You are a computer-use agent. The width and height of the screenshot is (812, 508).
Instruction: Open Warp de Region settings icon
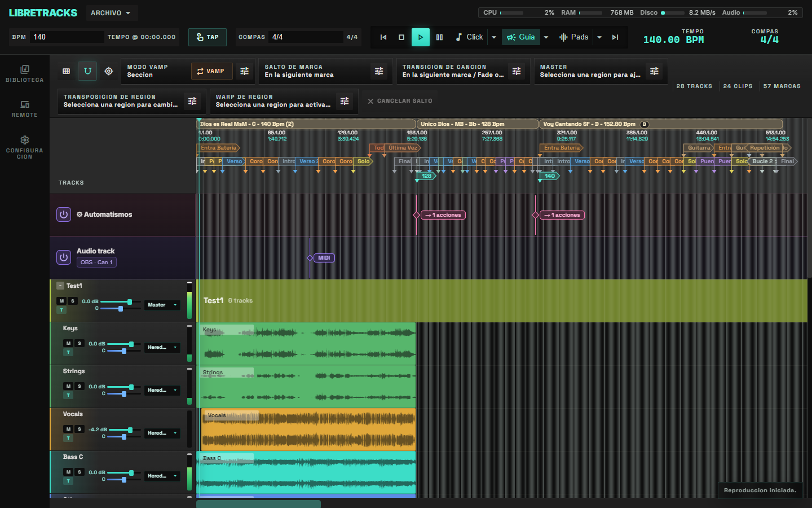[x=345, y=101]
